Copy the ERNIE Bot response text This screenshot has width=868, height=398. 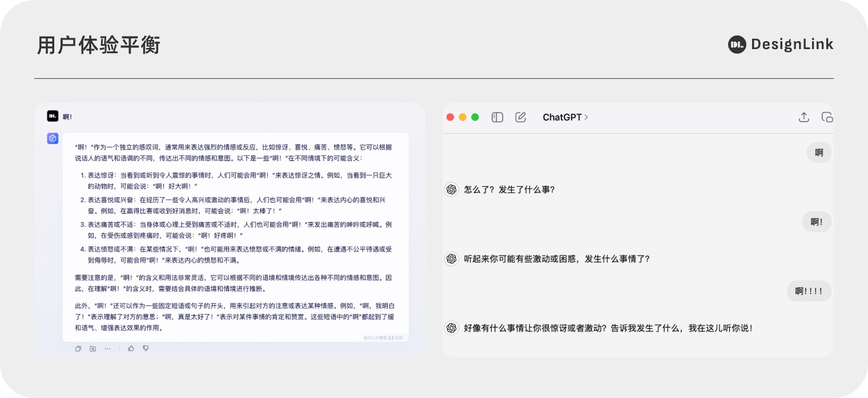tap(78, 349)
